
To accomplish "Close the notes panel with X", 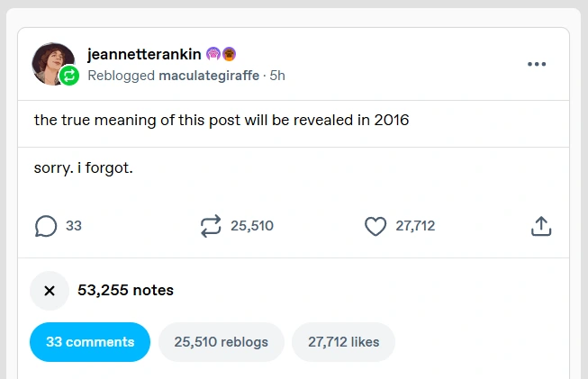I will (50, 290).
